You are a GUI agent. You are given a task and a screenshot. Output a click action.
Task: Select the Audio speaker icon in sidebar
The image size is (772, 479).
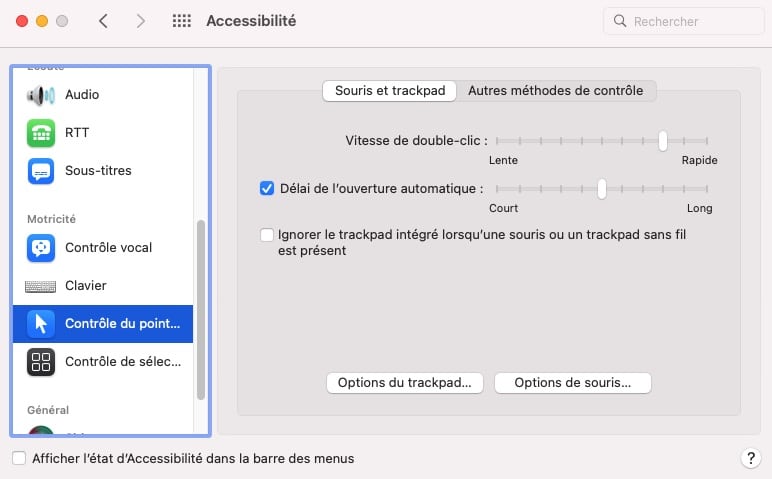(x=40, y=95)
